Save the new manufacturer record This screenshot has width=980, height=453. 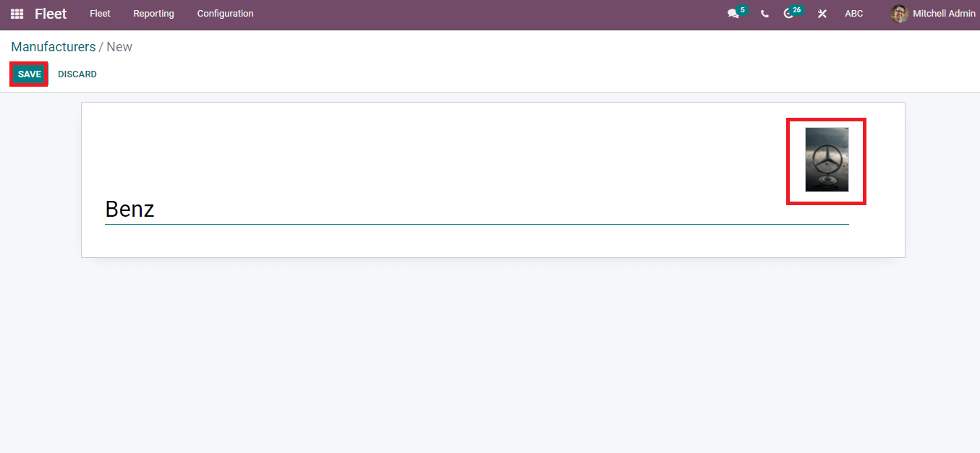click(30, 74)
